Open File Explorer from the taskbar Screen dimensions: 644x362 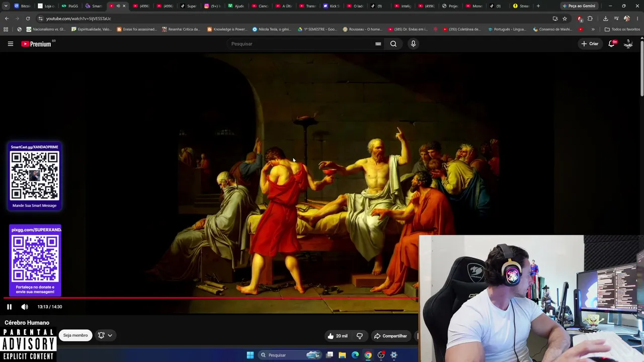[342, 355]
